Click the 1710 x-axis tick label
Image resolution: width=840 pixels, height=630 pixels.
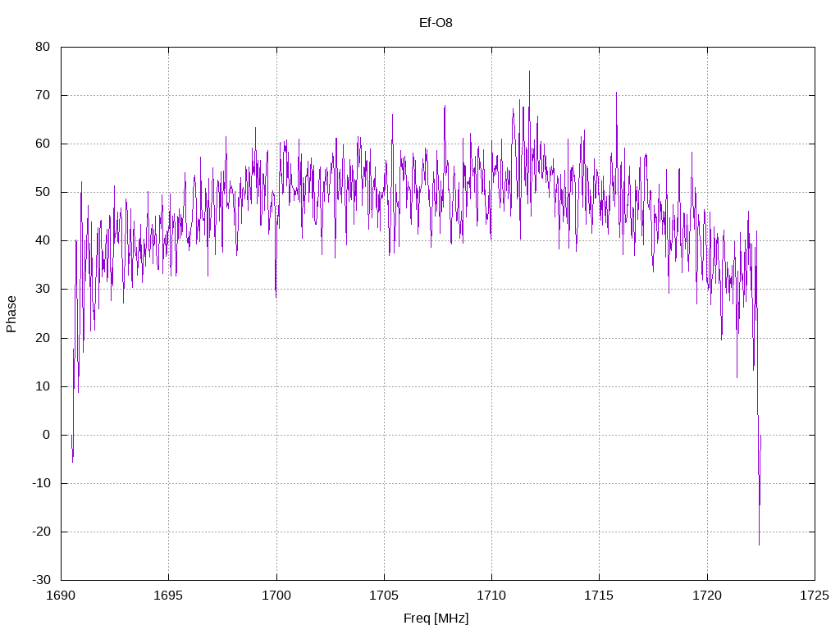(492, 596)
